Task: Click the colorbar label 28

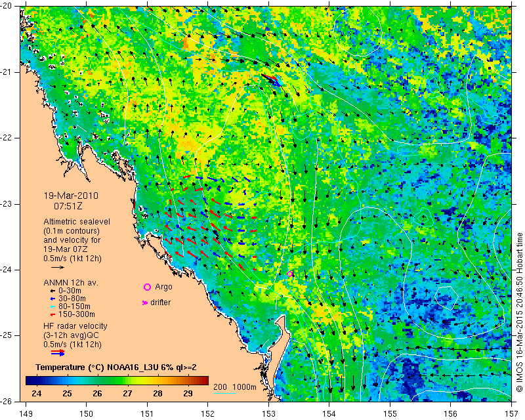Action: (x=157, y=394)
